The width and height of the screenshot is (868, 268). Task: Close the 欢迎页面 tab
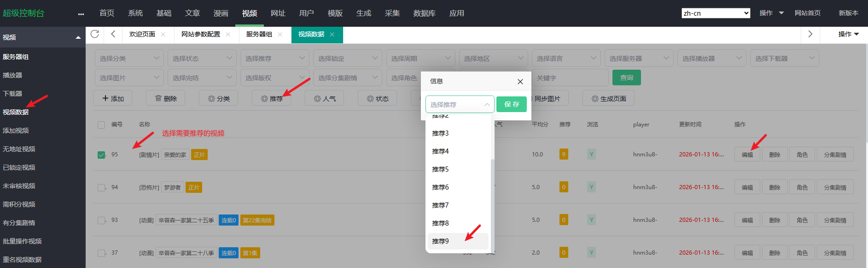(x=163, y=35)
